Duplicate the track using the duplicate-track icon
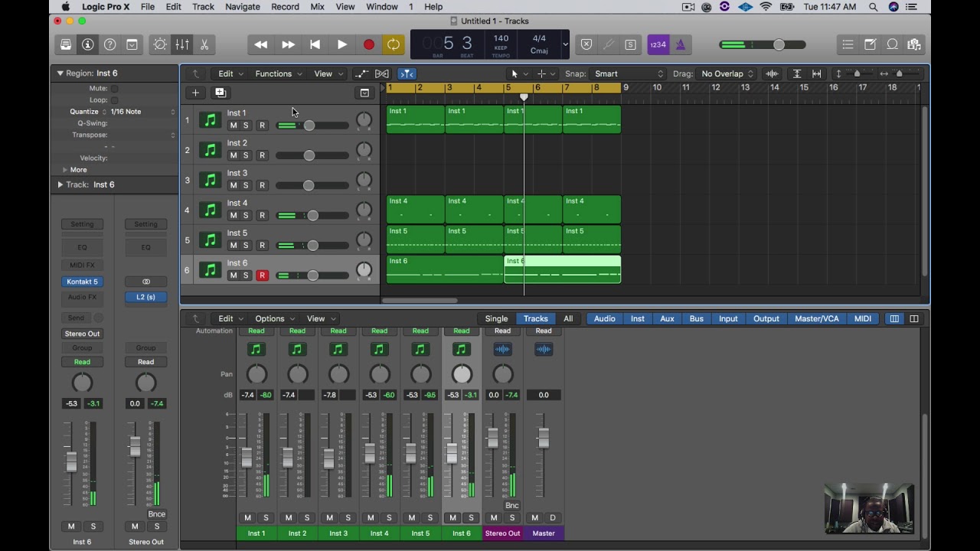The image size is (980, 551). pyautogui.click(x=220, y=93)
